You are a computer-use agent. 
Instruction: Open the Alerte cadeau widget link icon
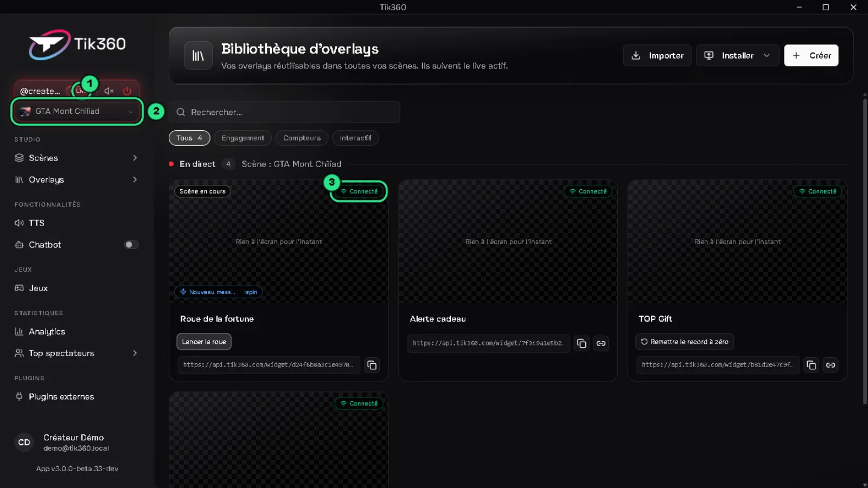601,343
